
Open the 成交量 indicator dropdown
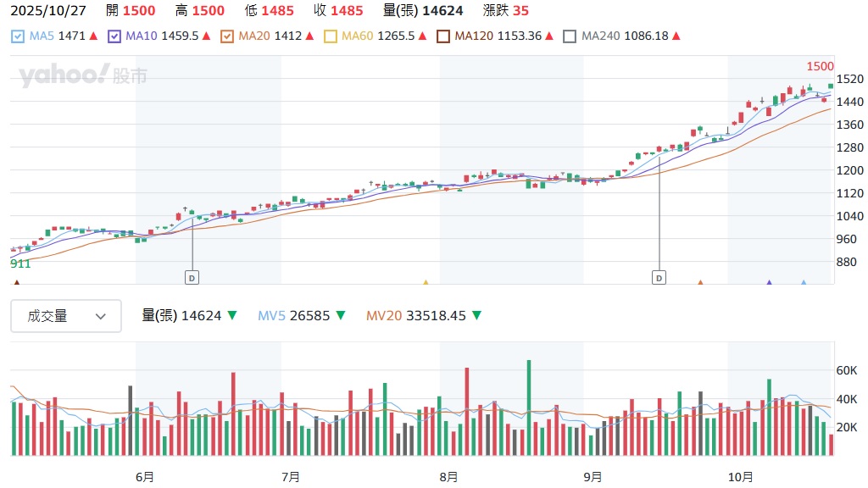click(x=66, y=316)
